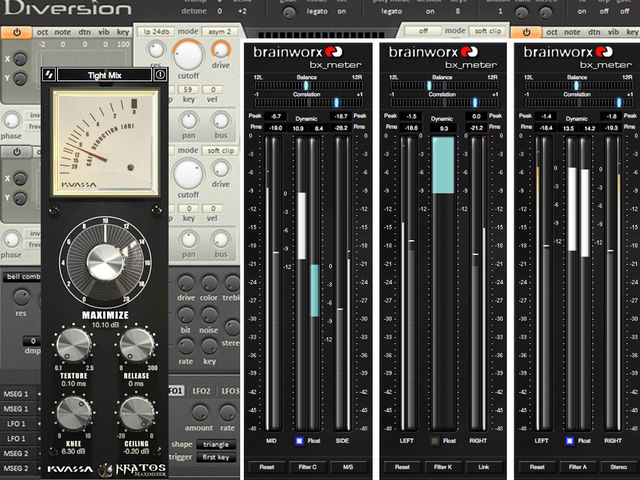640x480 pixels.
Task: Click Reset on the MID/SIDE bx_meter
Action: click(267, 467)
